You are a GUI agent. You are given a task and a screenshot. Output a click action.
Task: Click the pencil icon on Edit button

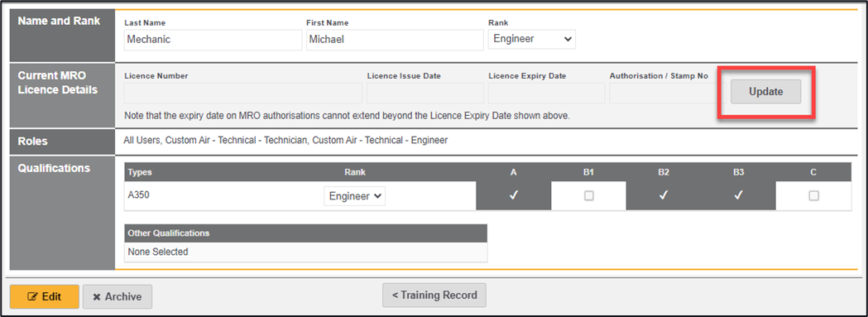pyautogui.click(x=32, y=296)
